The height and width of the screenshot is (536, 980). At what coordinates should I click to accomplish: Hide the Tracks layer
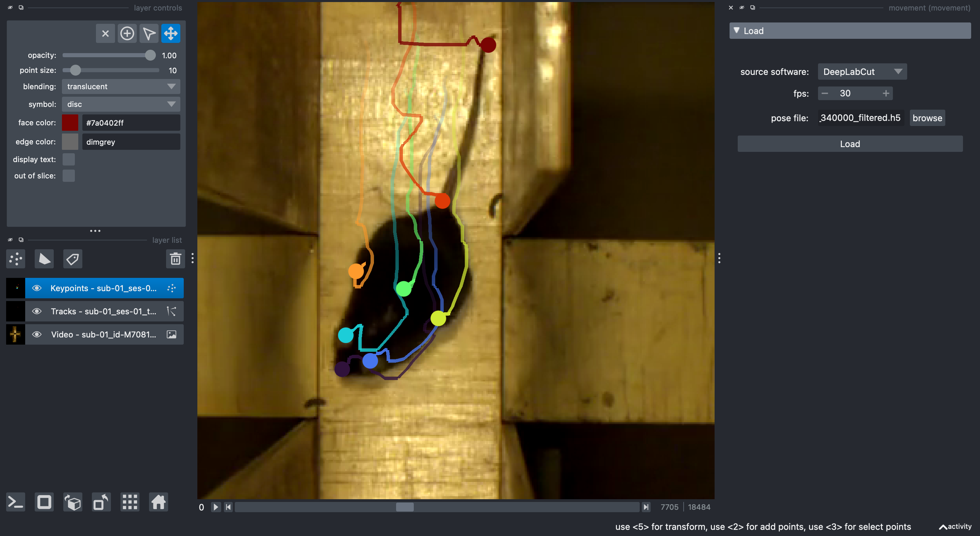pos(37,311)
